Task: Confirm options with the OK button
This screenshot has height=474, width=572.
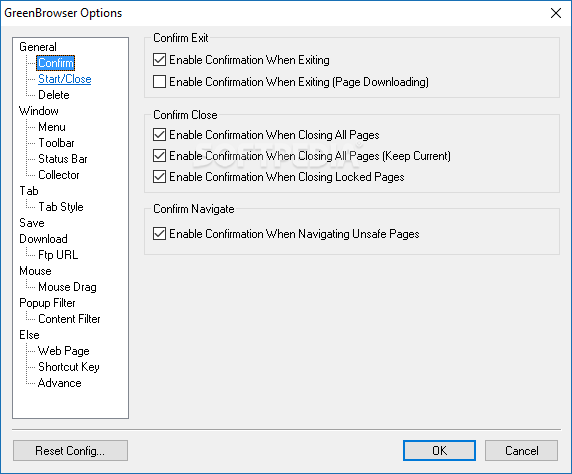Action: tap(439, 451)
